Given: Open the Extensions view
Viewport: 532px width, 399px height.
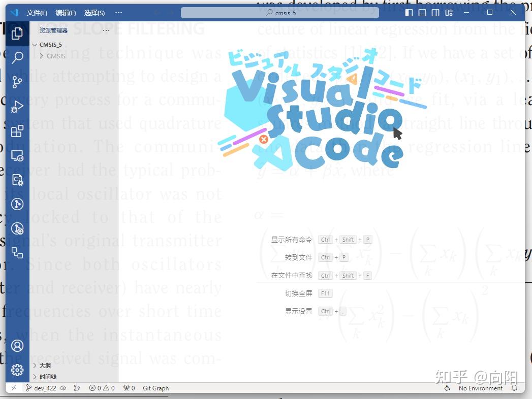Looking at the screenshot, I should [17, 130].
